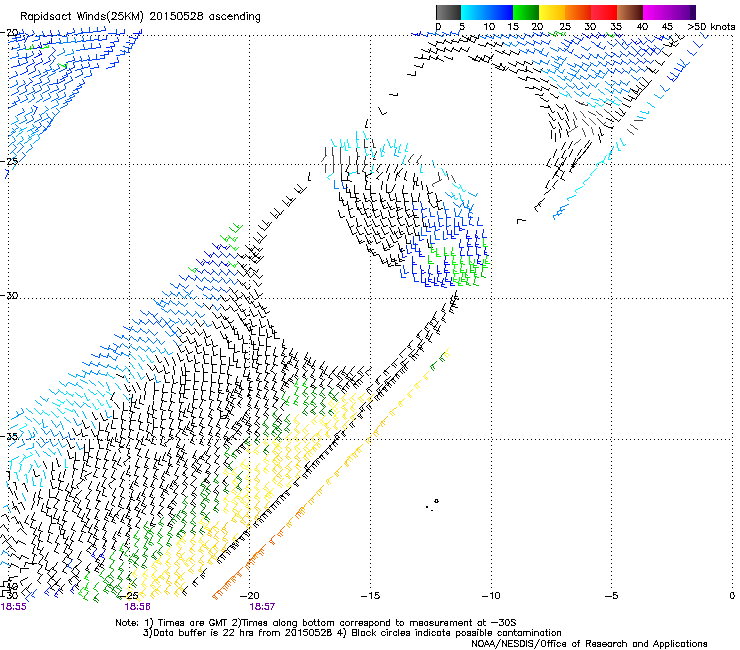Click the '0' longitude label at bottom right
This screenshot has height=650, width=740.
pos(732,596)
